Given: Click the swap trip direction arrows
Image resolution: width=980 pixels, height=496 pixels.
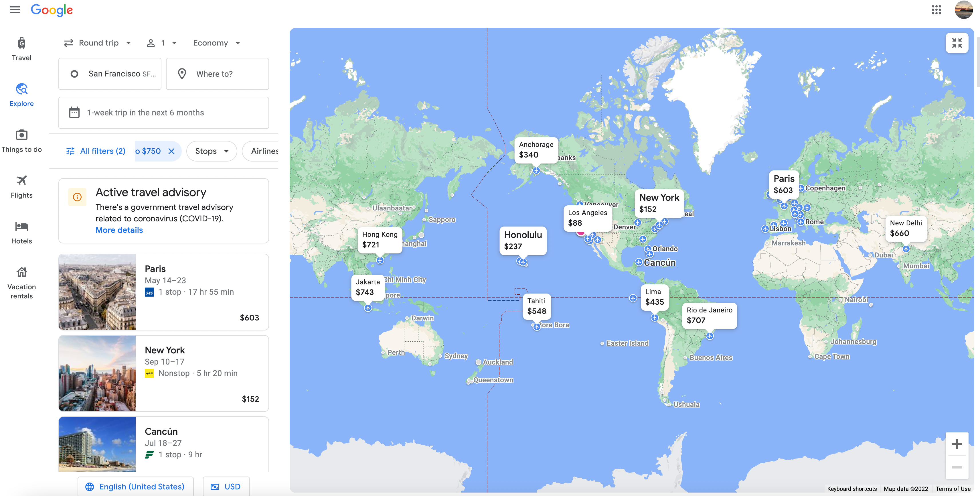Looking at the screenshot, I should (x=68, y=43).
